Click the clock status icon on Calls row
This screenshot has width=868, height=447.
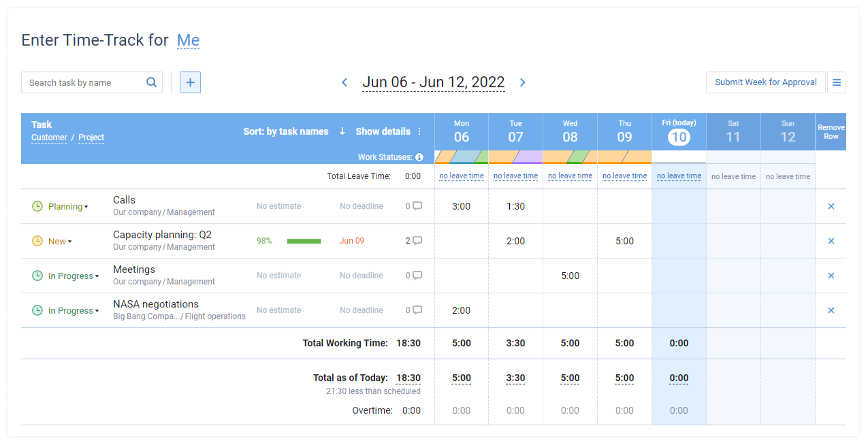coord(37,205)
